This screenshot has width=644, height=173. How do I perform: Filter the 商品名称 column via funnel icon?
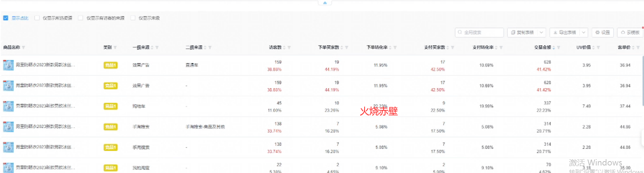pyautogui.click(x=24, y=48)
